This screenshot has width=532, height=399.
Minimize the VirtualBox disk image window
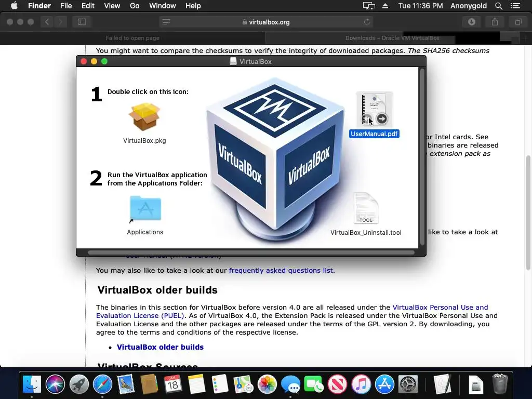point(94,61)
